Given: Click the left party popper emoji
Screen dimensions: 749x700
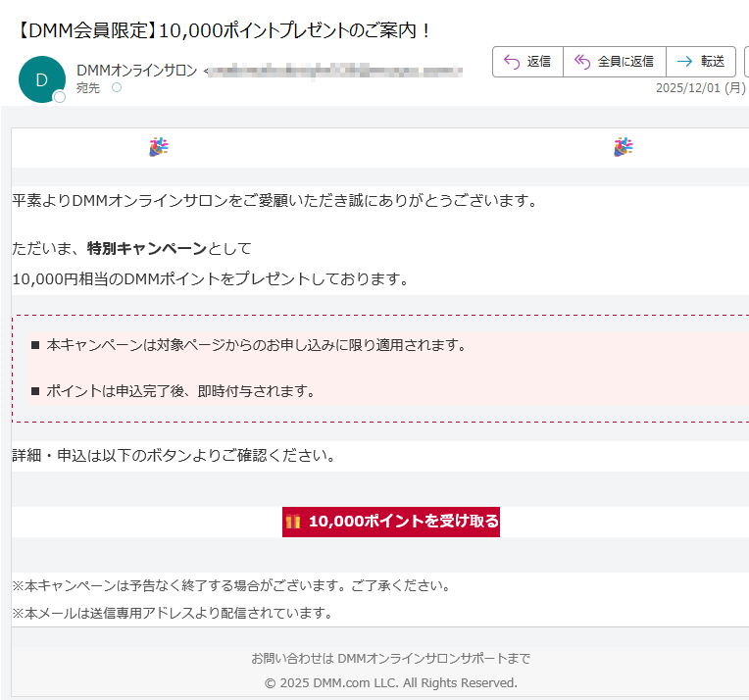Looking at the screenshot, I should point(159,147).
